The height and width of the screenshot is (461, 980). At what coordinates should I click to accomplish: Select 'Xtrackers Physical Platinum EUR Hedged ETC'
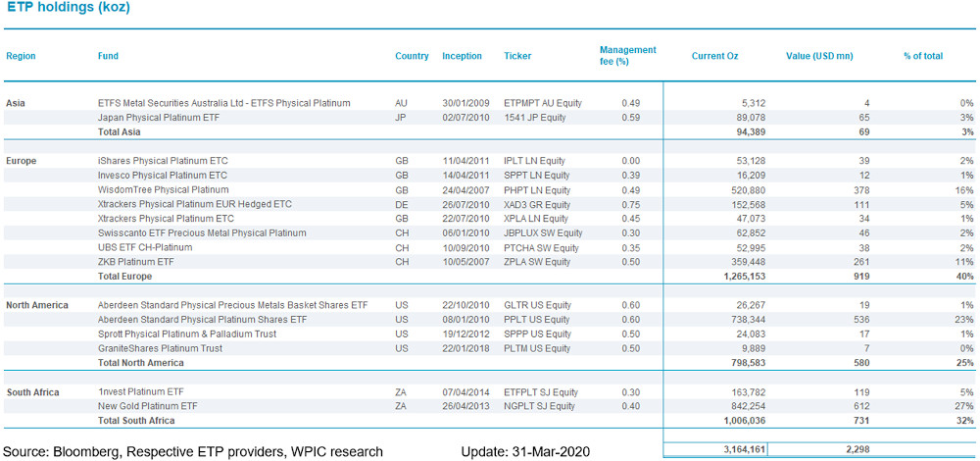(195, 204)
